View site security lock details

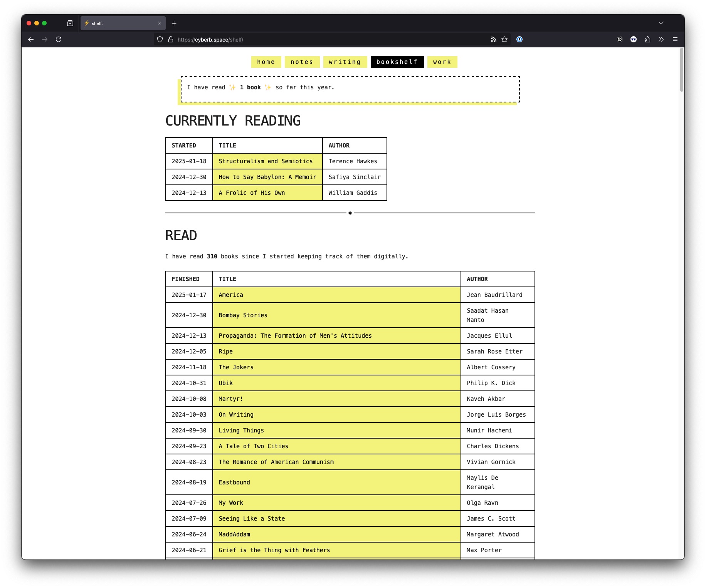click(171, 39)
